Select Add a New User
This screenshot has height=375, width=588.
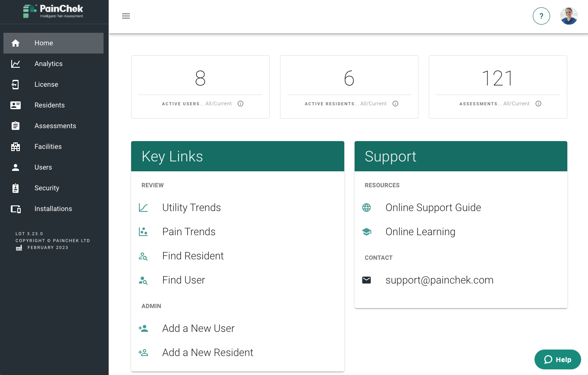coord(198,328)
